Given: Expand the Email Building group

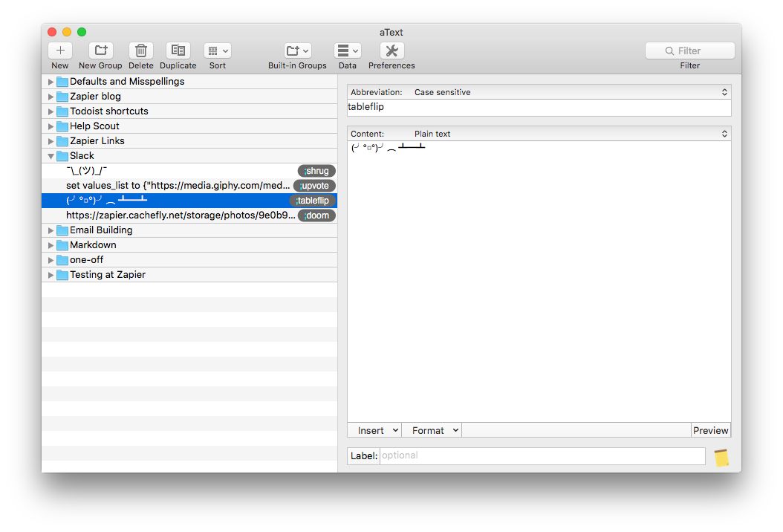Looking at the screenshot, I should coord(51,230).
